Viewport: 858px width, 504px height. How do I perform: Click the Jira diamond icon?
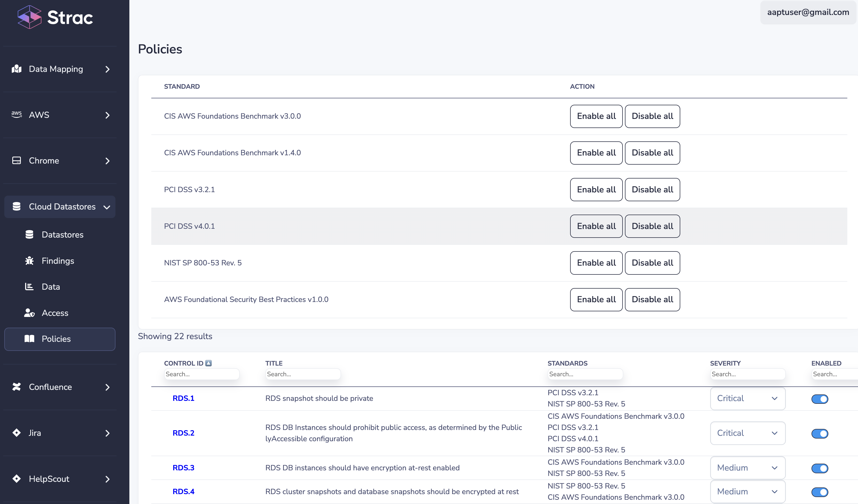(16, 433)
